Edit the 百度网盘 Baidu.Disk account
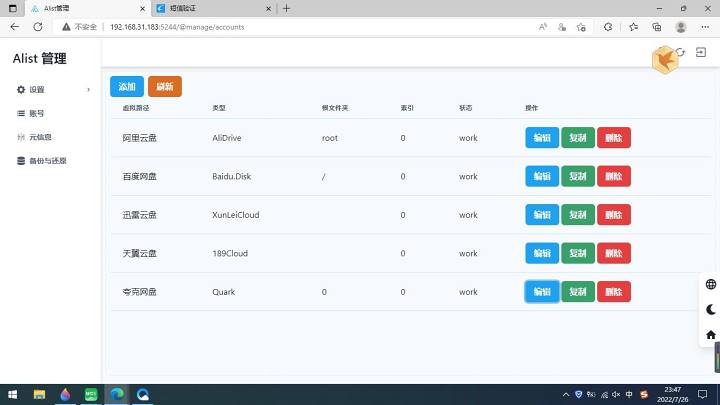 542,176
